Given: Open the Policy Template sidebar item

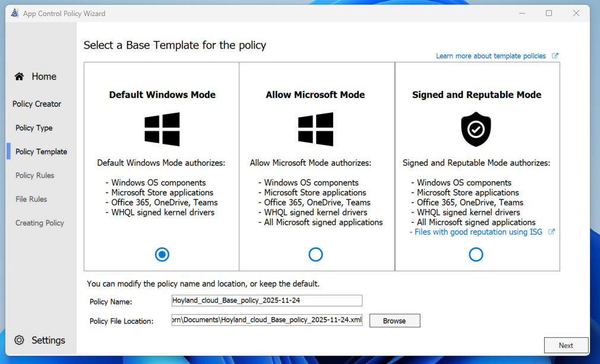Looking at the screenshot, I should tap(41, 151).
